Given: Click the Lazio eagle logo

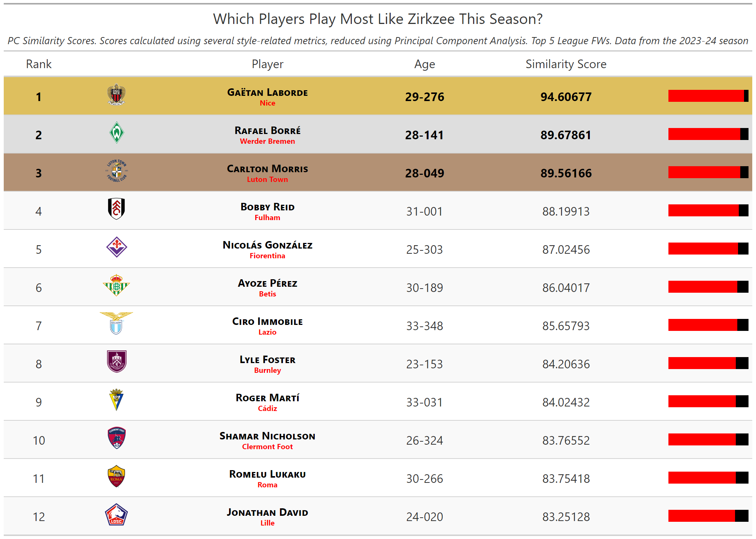Looking at the screenshot, I should pos(116,323).
